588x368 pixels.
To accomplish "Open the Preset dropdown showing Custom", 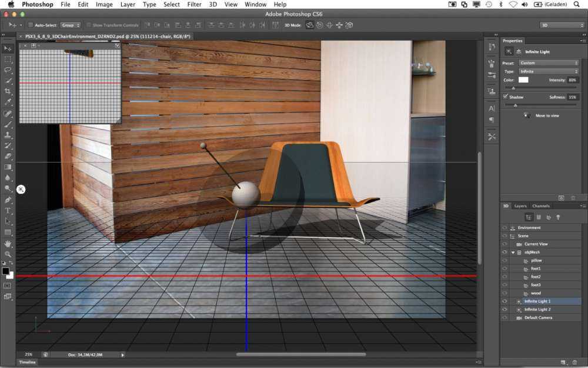I will coord(549,63).
